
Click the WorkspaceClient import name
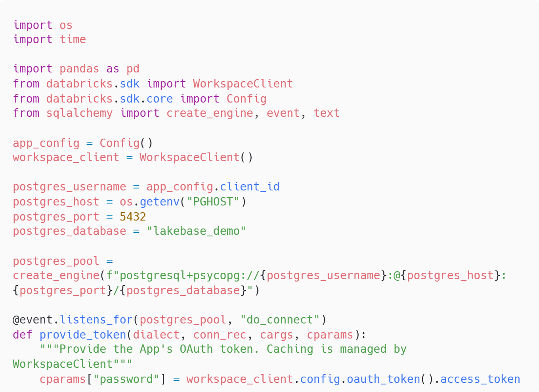[243, 84]
